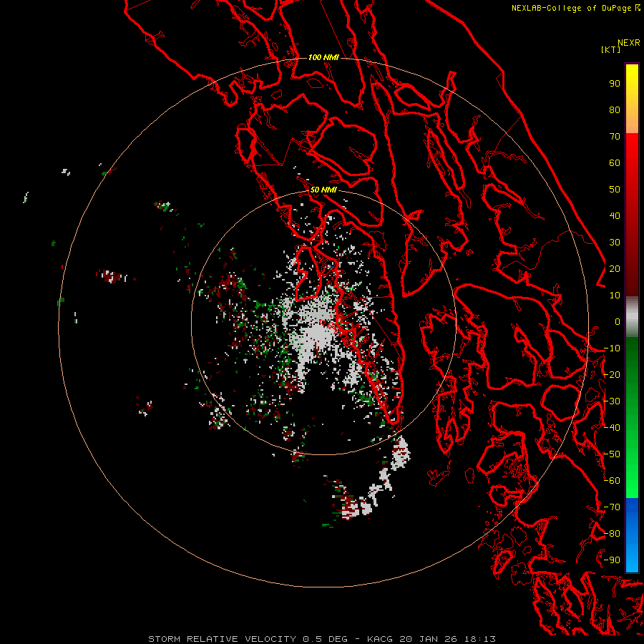Viewport: 644px width, 644px height.
Task: Click the blue bottom segment of color bar
Action: click(x=632, y=535)
